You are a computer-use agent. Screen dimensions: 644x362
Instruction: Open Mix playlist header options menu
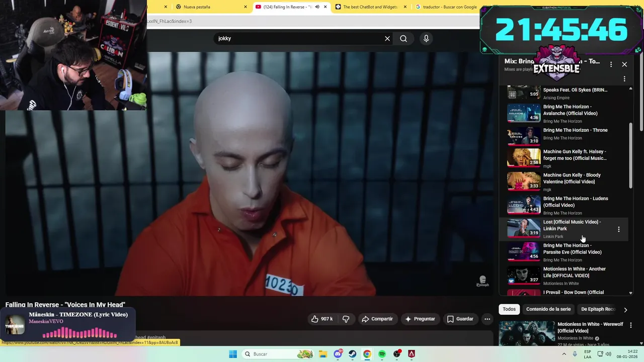(x=611, y=64)
